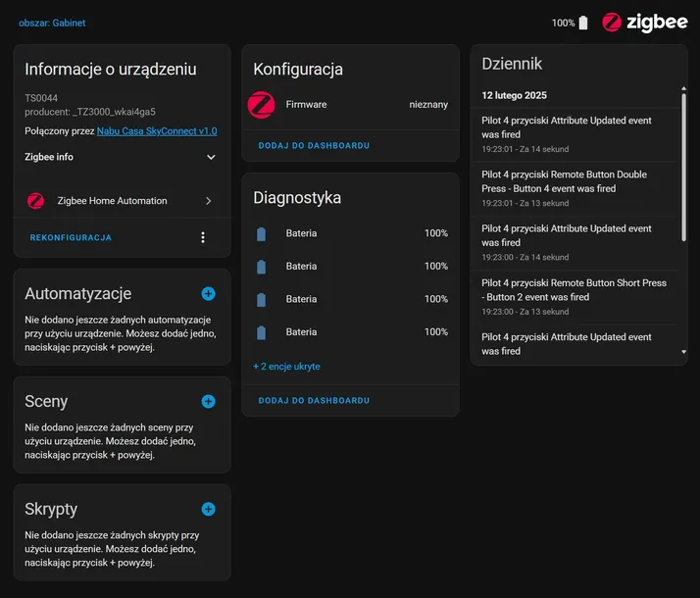Click DODAJ DO DASHBOARDU under Konfiguracja
The height and width of the screenshot is (598, 700).
(x=314, y=145)
